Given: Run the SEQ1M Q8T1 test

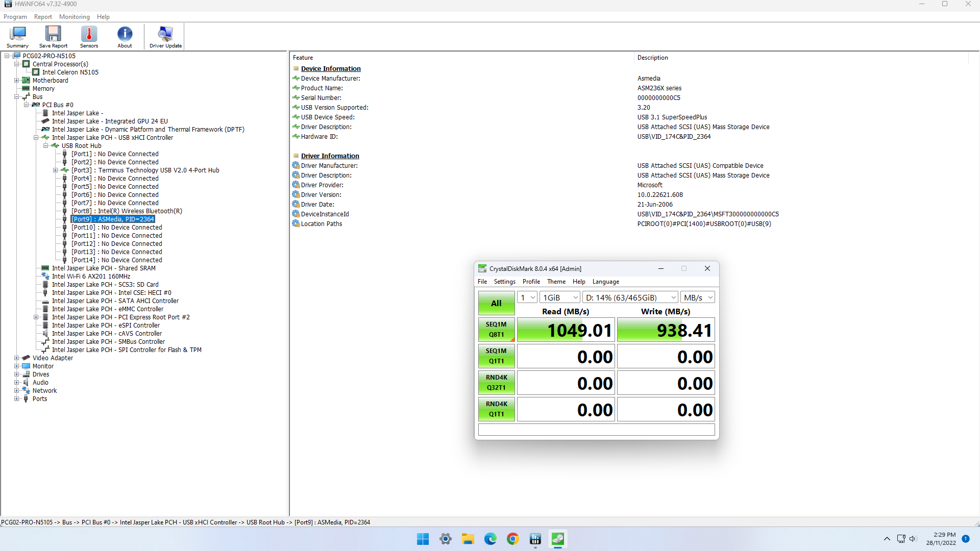Looking at the screenshot, I should tap(496, 330).
